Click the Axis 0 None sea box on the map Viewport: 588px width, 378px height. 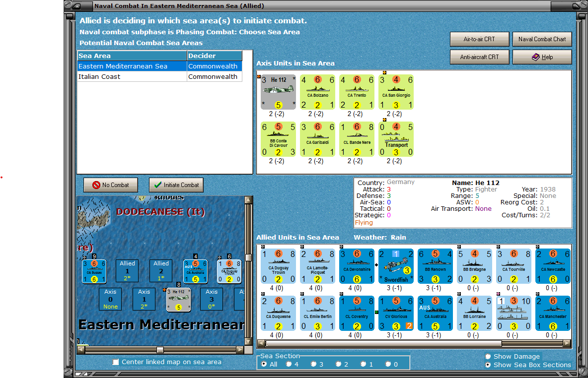pos(110,299)
